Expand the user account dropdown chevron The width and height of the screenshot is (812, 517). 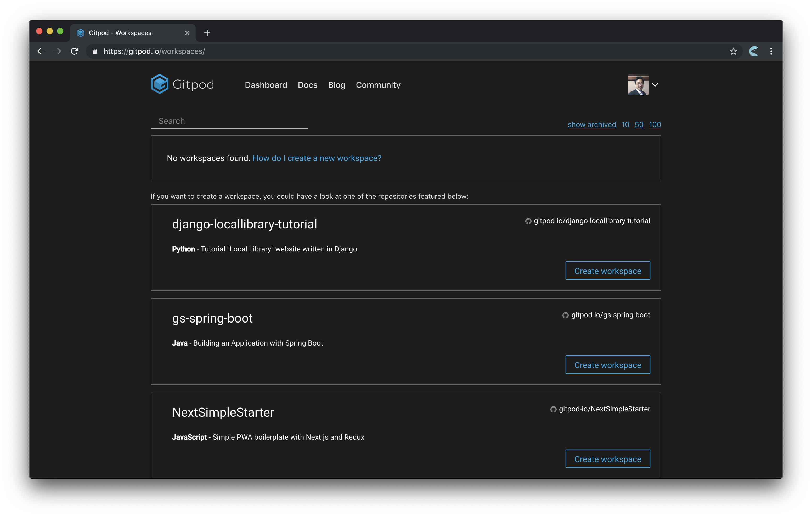(655, 85)
